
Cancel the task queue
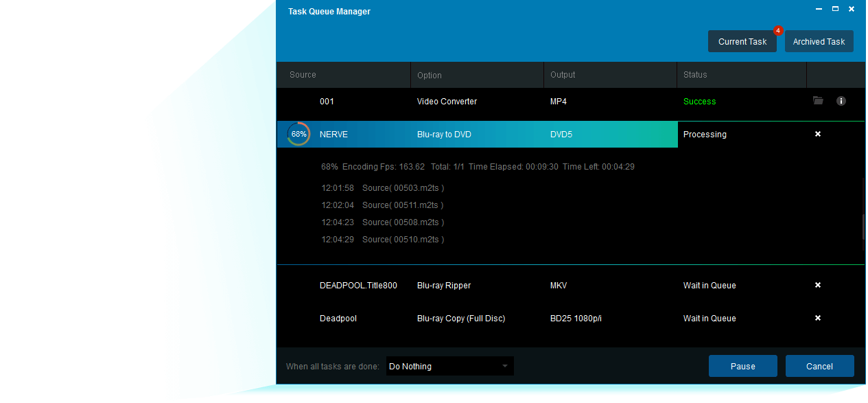820,366
